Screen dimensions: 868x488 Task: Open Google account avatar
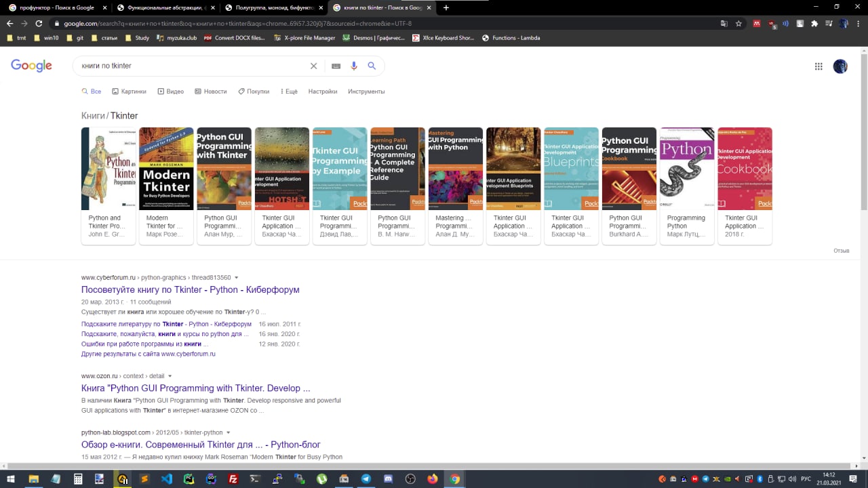840,66
